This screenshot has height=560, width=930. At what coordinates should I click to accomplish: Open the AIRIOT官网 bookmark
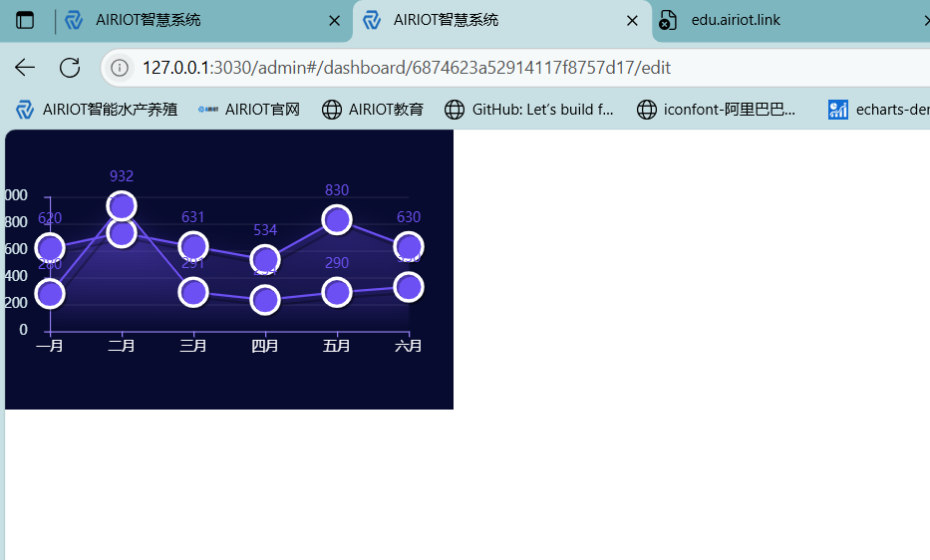tap(249, 110)
